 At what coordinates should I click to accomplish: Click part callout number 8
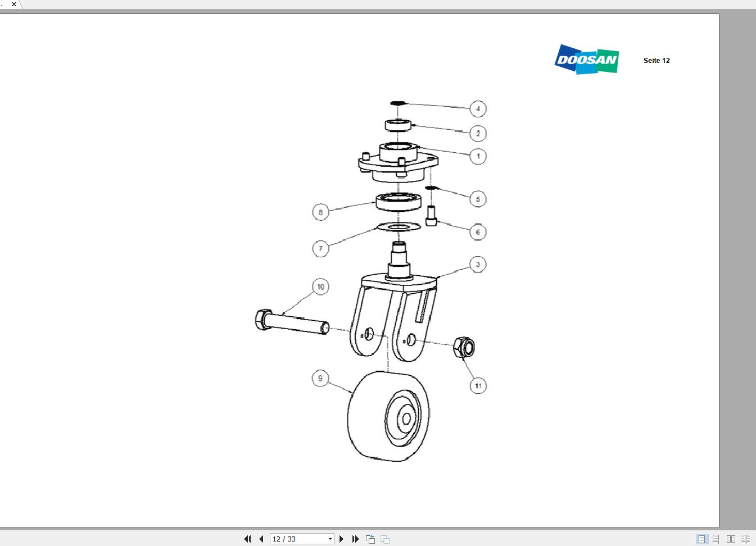click(x=320, y=212)
